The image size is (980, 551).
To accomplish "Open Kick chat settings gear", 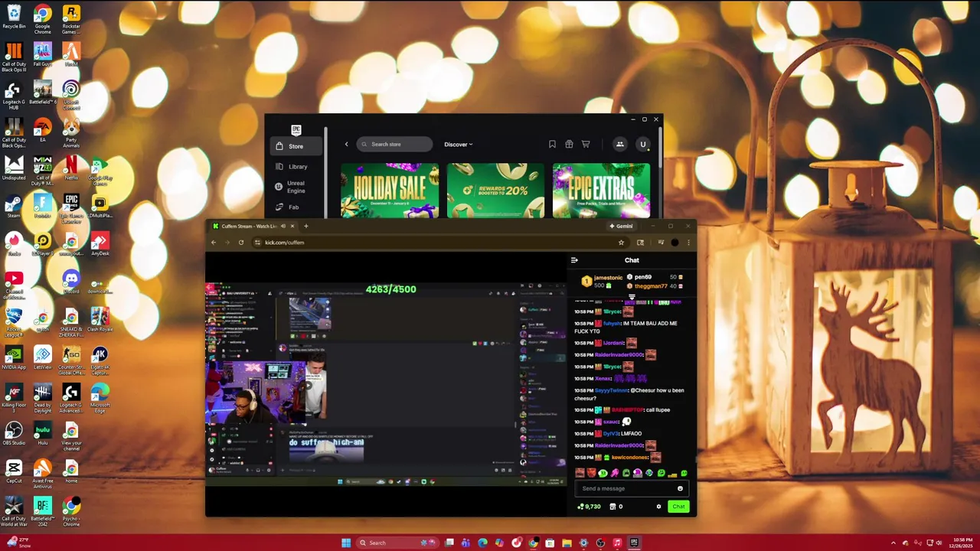I will coord(658,507).
